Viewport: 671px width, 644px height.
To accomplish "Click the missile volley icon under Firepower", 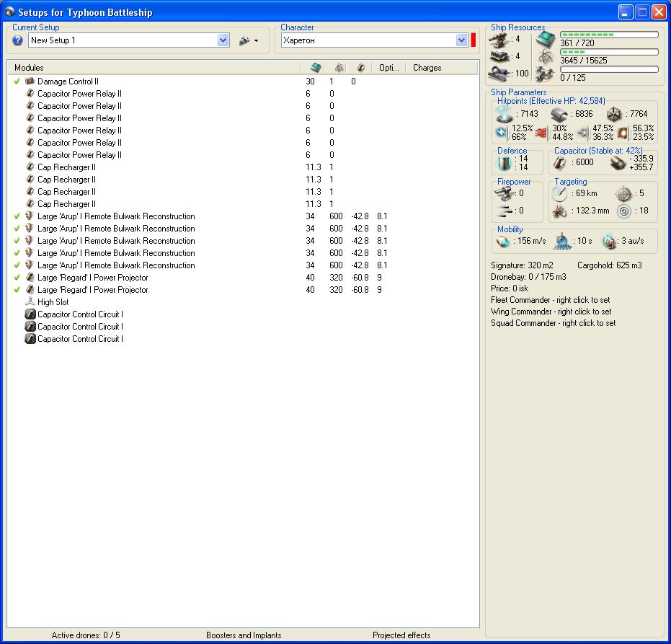I will click(x=505, y=211).
